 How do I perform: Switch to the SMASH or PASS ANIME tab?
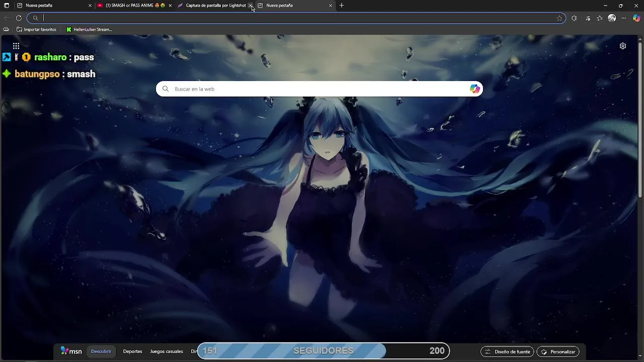[x=135, y=6]
